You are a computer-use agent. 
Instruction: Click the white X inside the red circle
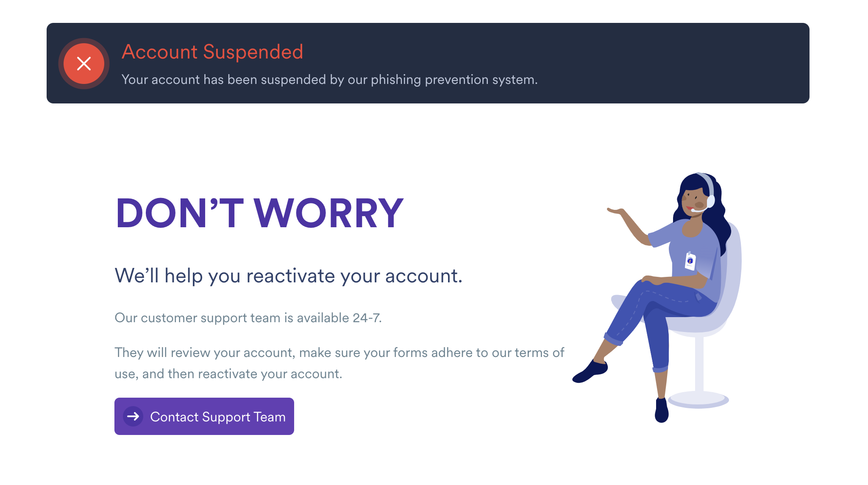coord(83,64)
